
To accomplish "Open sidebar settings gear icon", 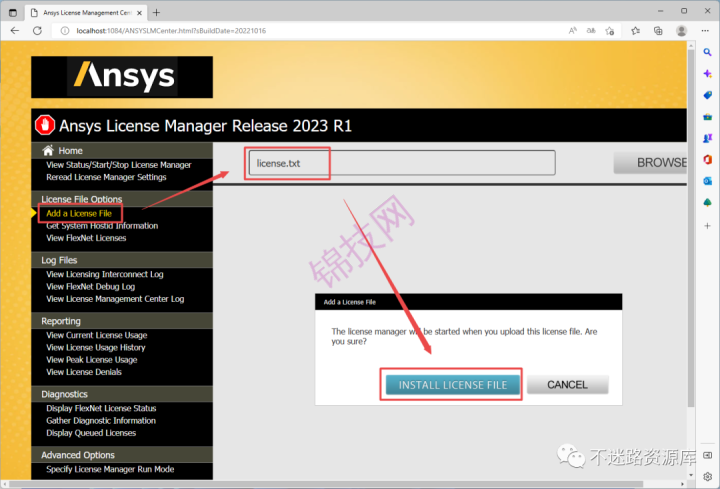I will [708, 477].
